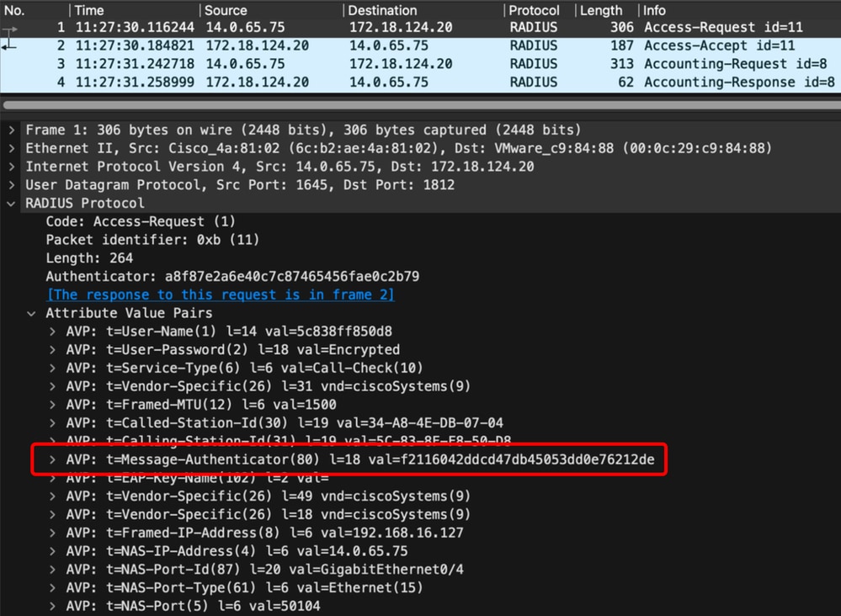Open link 'The response to this request is in frame 2'
Image resolution: width=841 pixels, height=616 pixels.
pos(221,295)
